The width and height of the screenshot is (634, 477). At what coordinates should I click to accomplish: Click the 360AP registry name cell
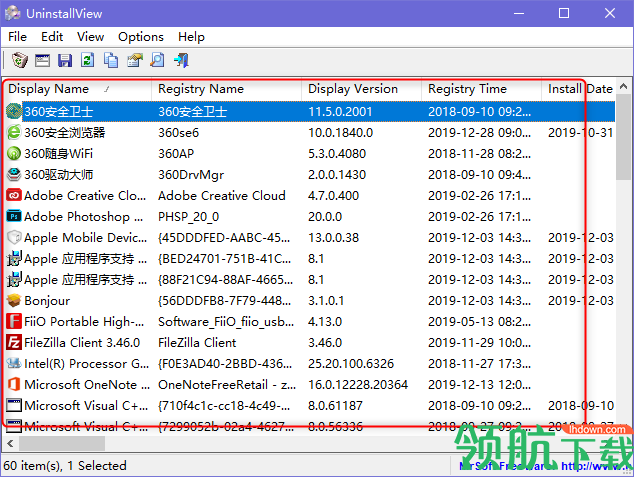pyautogui.click(x=176, y=154)
